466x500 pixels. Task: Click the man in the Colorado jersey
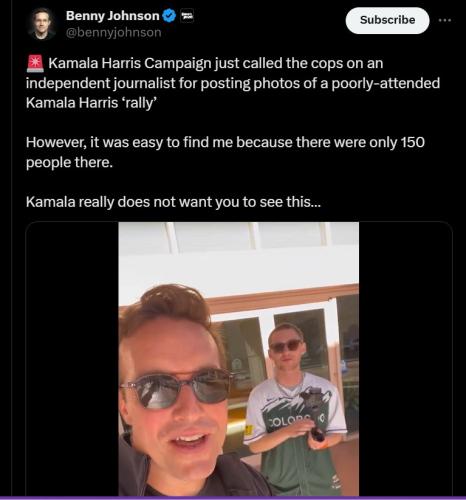tap(295, 409)
